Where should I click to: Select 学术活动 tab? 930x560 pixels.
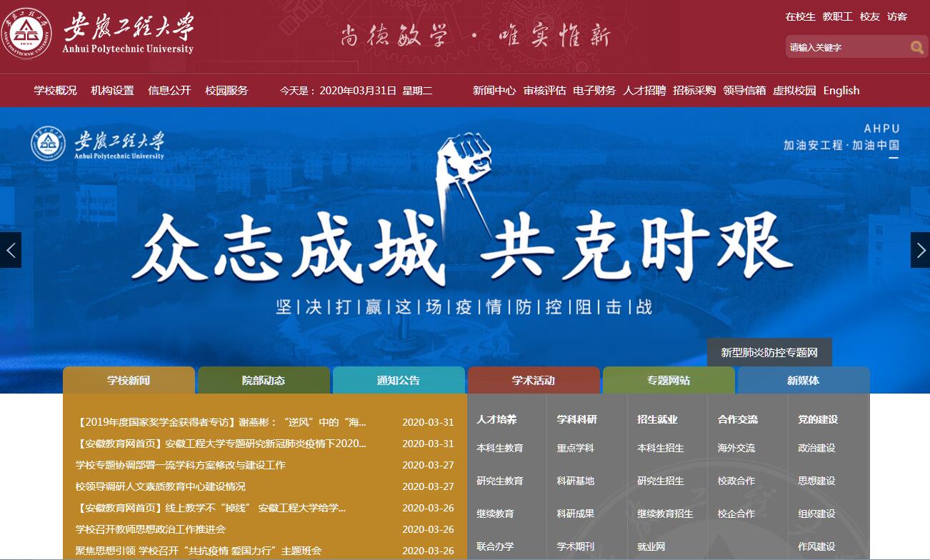(x=534, y=380)
